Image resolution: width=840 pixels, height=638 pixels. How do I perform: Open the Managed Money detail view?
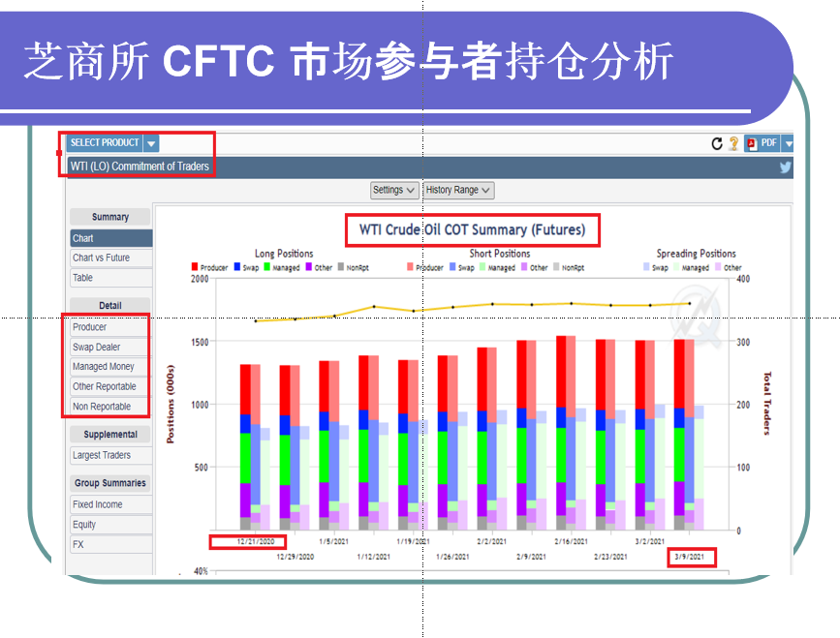[x=109, y=367]
